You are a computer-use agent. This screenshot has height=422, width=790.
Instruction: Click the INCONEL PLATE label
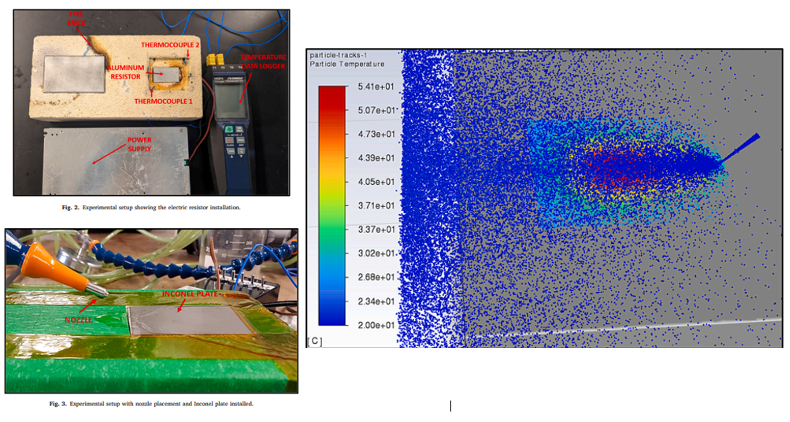tap(189, 295)
